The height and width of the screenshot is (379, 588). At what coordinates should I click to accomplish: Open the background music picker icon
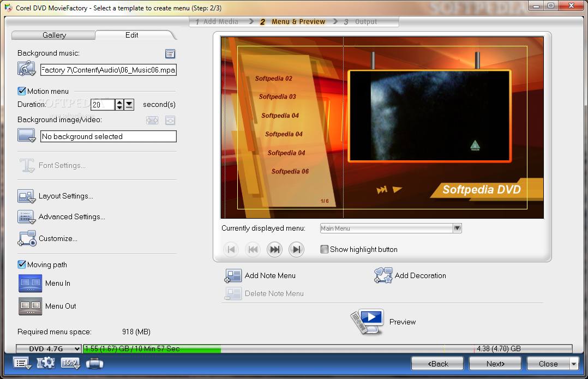click(26, 69)
